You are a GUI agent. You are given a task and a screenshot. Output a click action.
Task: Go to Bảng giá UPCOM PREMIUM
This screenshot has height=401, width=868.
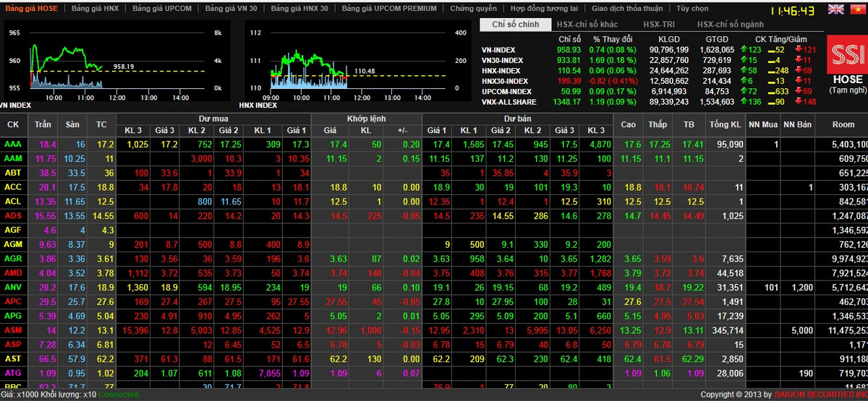(x=389, y=9)
